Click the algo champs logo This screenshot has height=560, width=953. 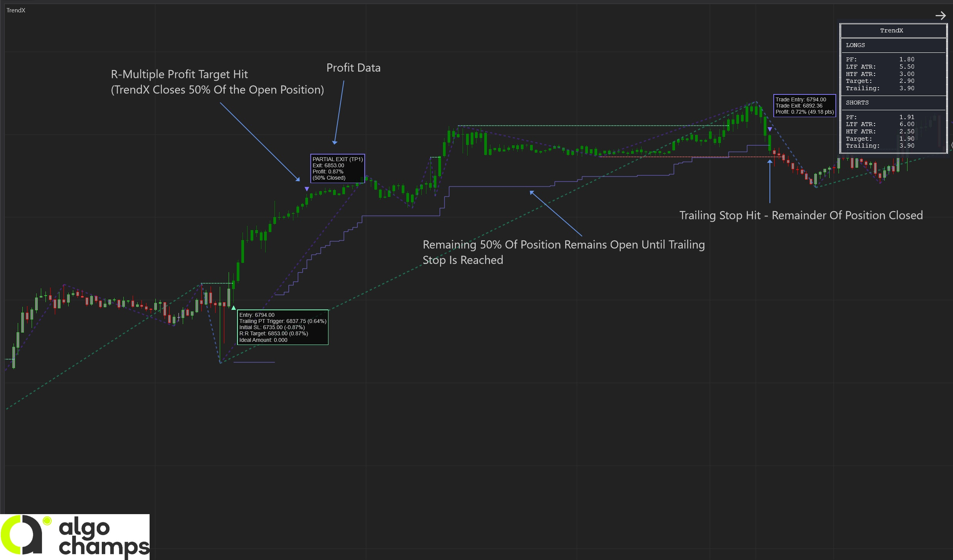(x=75, y=537)
